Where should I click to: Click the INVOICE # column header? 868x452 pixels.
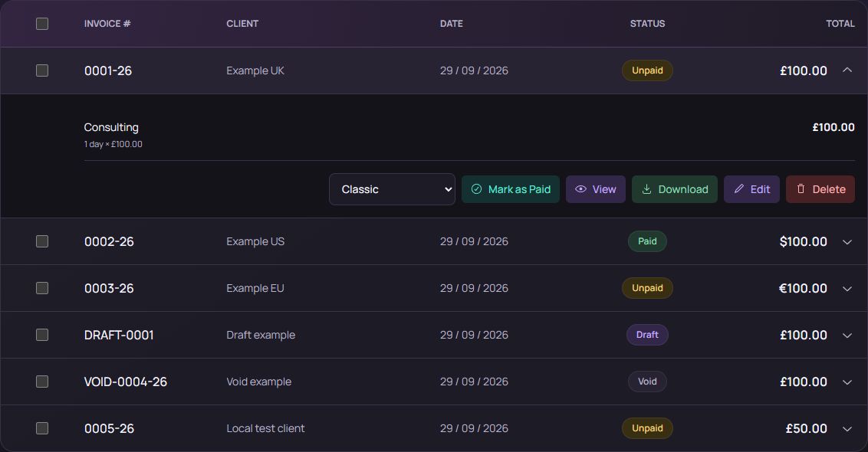click(107, 24)
